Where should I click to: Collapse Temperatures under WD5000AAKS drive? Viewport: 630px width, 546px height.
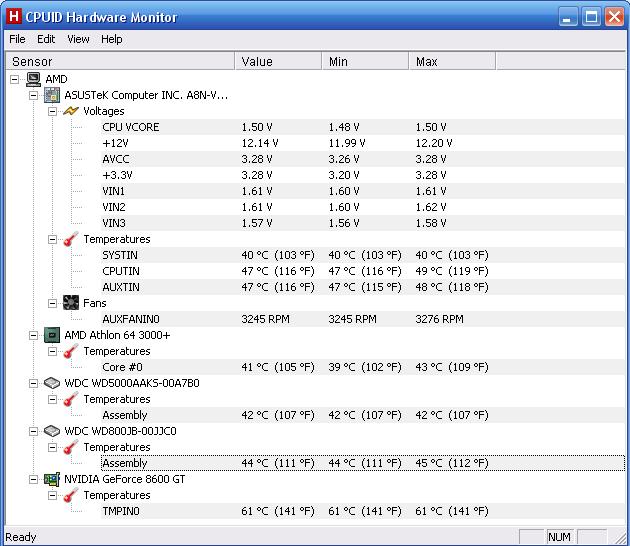coord(52,399)
